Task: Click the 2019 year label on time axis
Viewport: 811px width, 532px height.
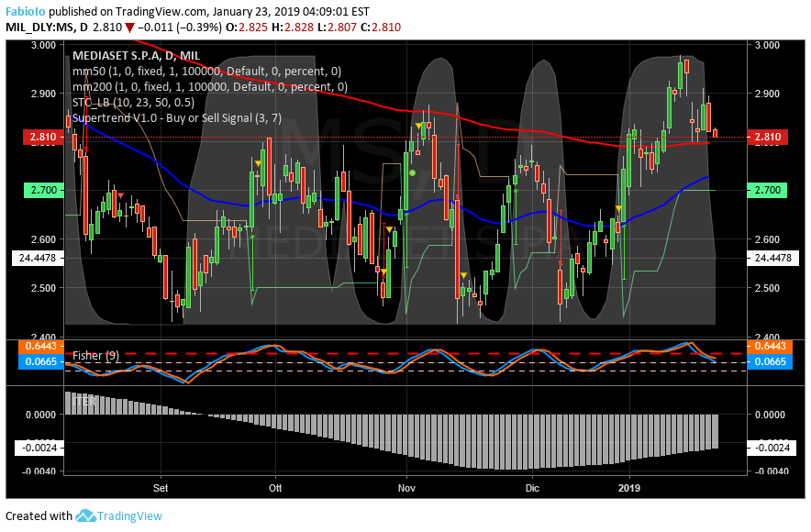Action: coord(629,488)
